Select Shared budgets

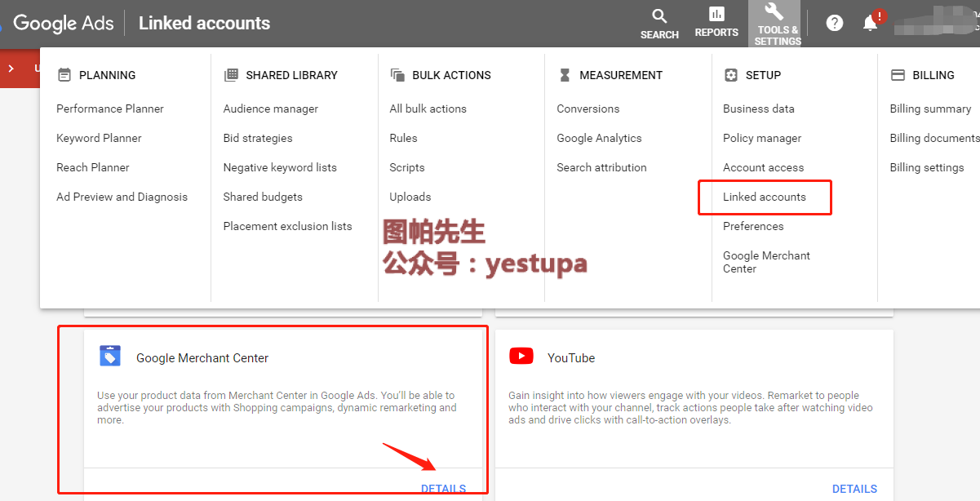coord(263,197)
